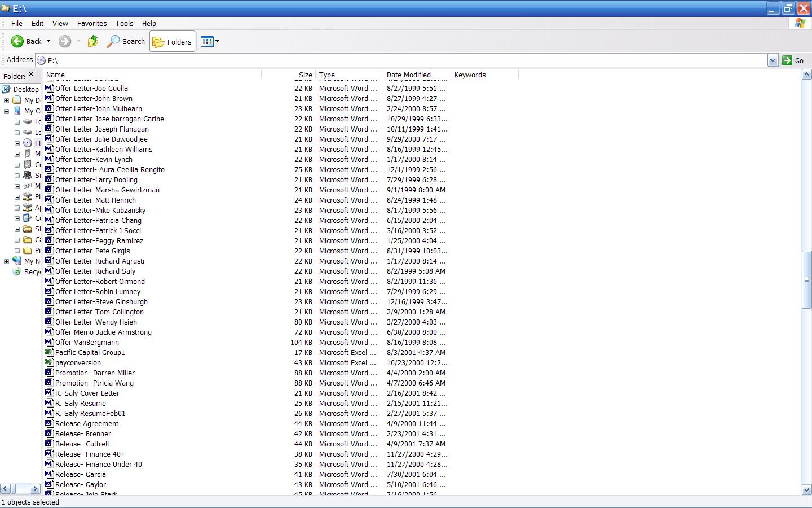This screenshot has height=508, width=812.
Task: Click the file list scroll-up arrow
Action: coord(806,75)
